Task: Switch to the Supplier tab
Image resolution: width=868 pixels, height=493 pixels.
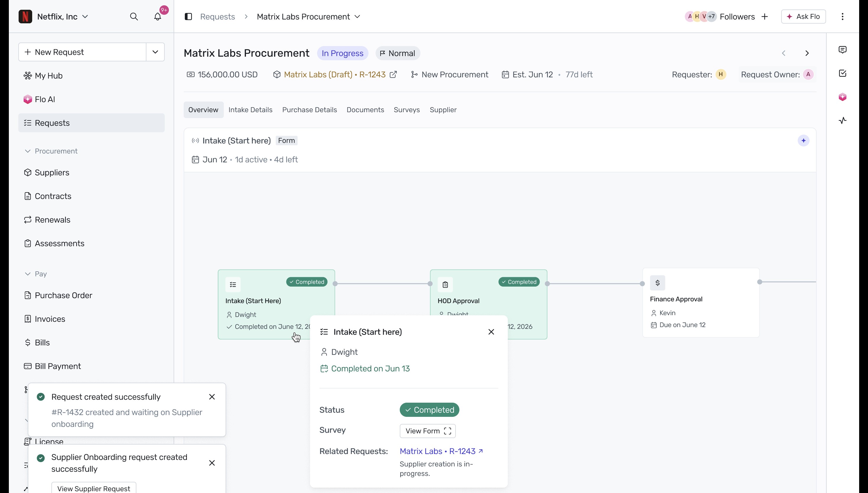Action: click(x=443, y=110)
